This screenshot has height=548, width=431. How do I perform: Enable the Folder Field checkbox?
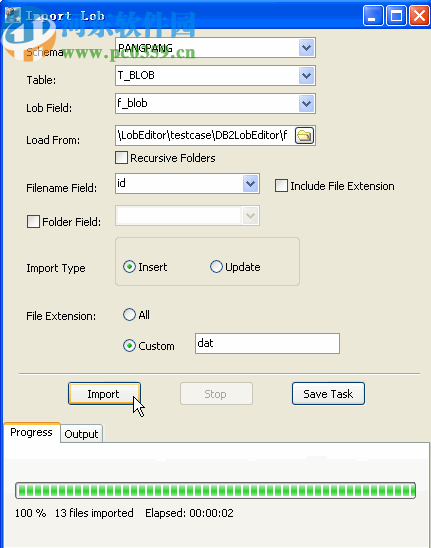33,222
